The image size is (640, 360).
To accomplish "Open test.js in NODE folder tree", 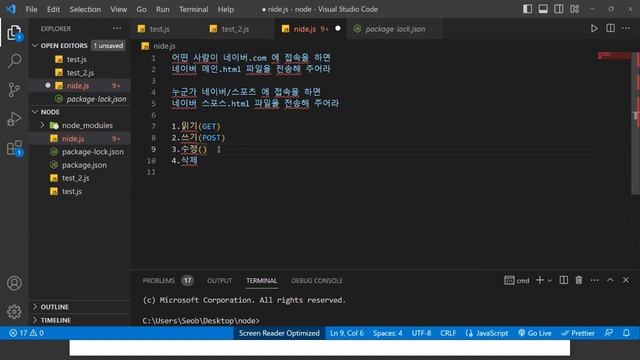I will (80, 191).
